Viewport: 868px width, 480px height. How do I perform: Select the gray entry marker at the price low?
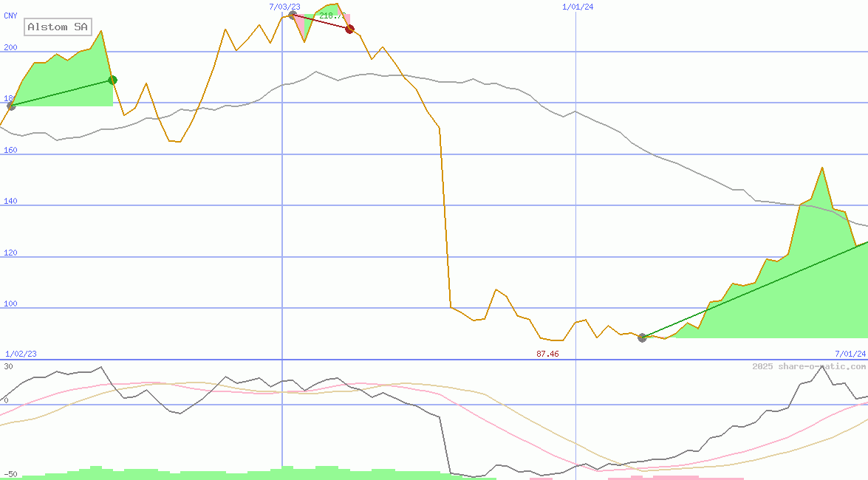click(642, 337)
